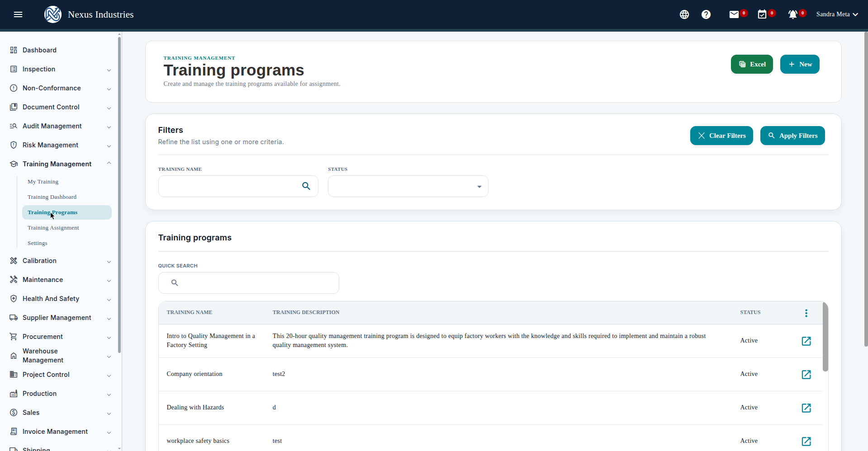Open the help question mark icon

coord(706,14)
